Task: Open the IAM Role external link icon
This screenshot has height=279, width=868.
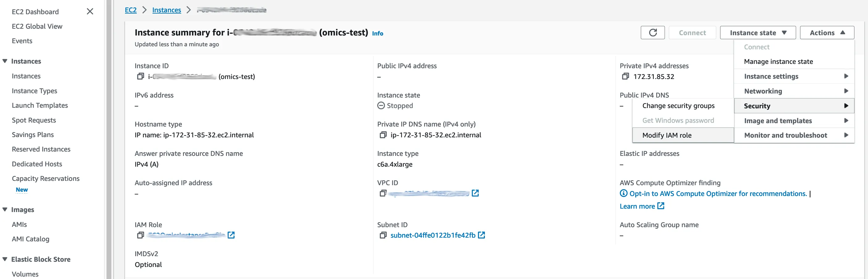Action: [x=231, y=235]
